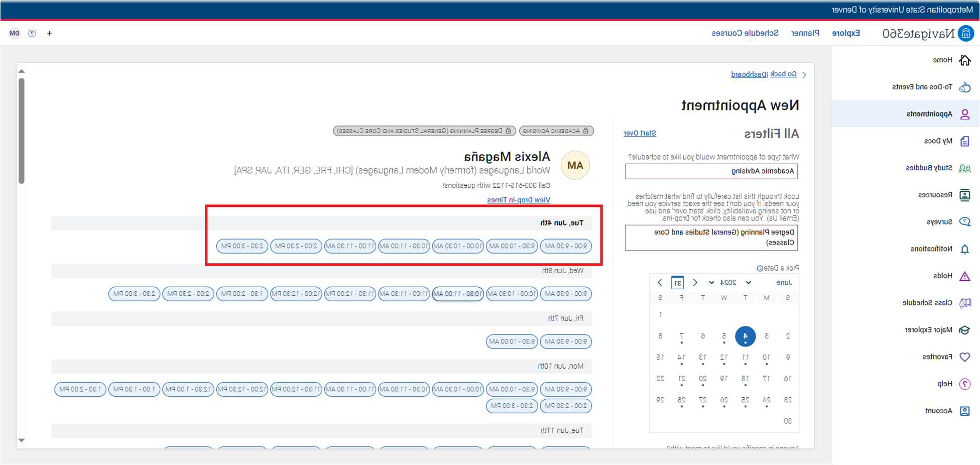980x465 pixels.
Task: Click the Go back link
Action: coord(783,74)
